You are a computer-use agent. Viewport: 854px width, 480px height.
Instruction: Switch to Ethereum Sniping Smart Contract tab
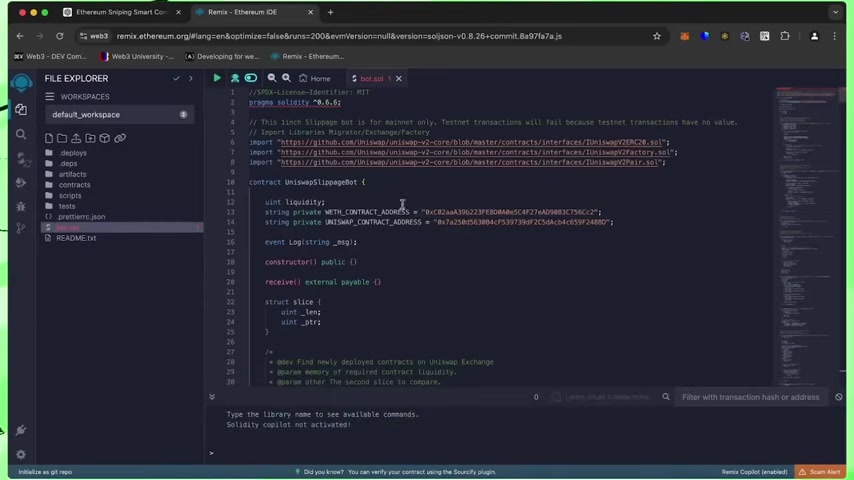[123, 12]
